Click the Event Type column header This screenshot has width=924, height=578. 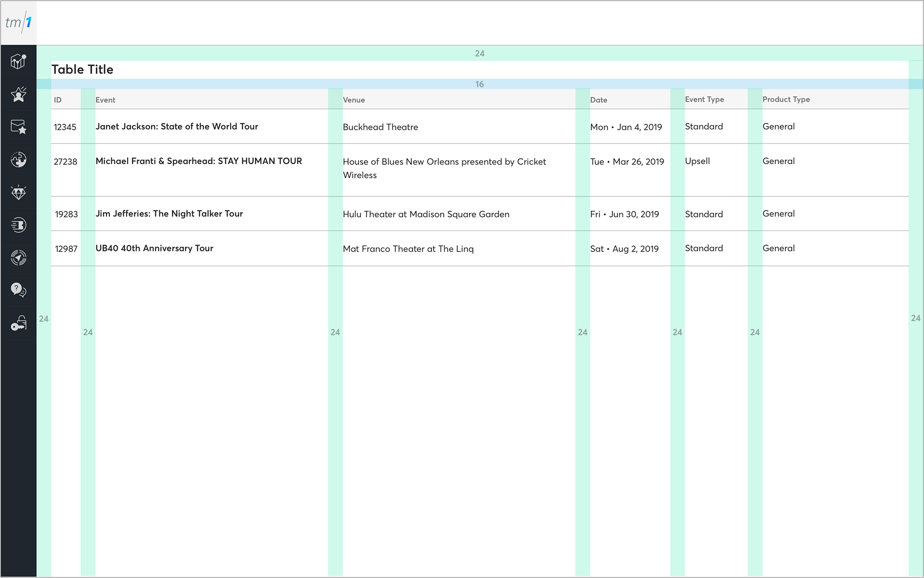click(x=704, y=99)
